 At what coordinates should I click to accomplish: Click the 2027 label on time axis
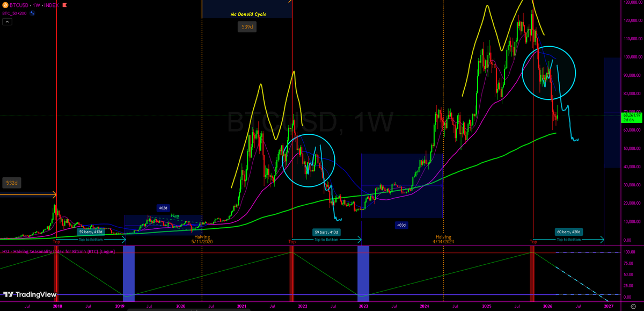pyautogui.click(x=609, y=306)
